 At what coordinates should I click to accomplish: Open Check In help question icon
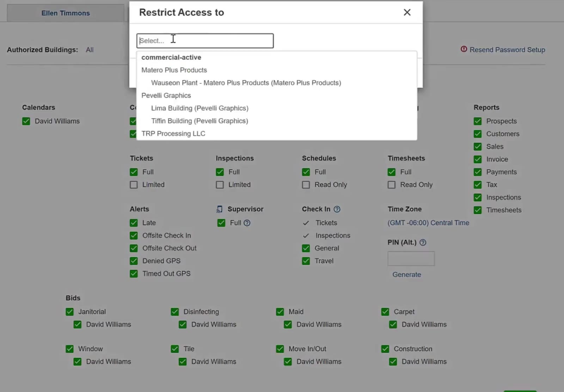click(x=337, y=209)
